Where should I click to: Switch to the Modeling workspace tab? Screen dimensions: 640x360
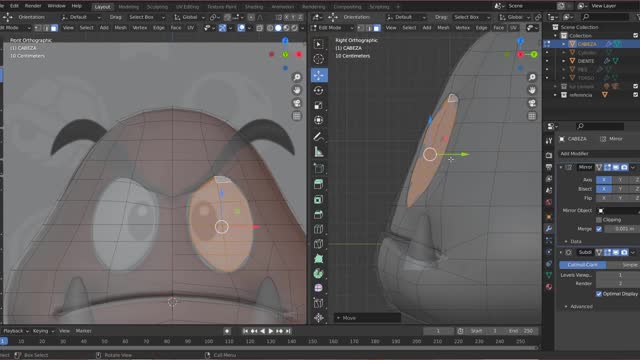point(128,7)
